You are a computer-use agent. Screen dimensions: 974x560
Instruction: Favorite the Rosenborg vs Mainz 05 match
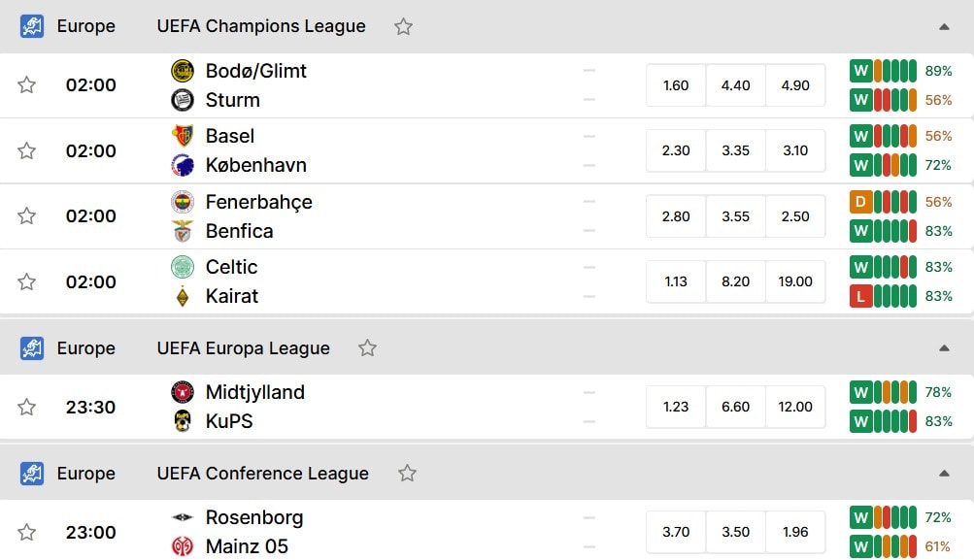(x=27, y=532)
